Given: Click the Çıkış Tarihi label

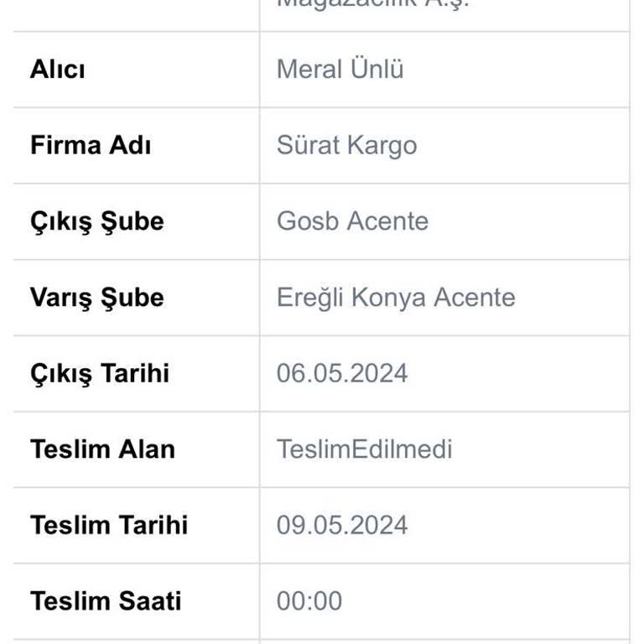Looking at the screenshot, I should click(100, 373).
